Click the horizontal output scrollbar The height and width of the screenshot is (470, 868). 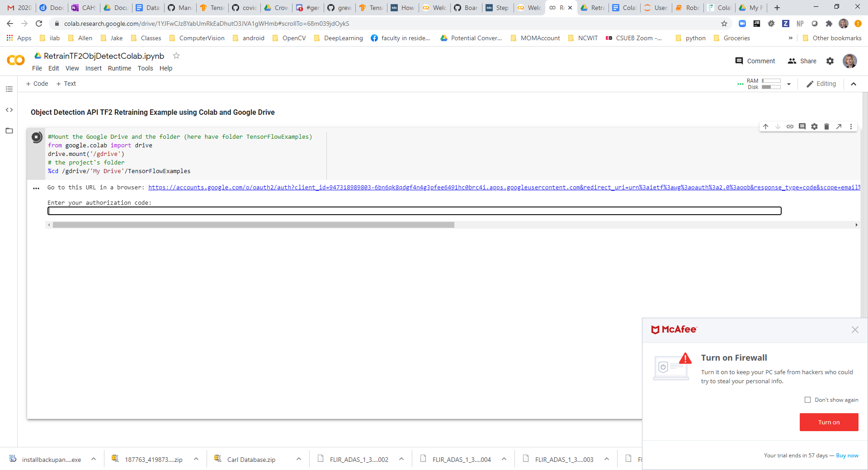coord(253,225)
